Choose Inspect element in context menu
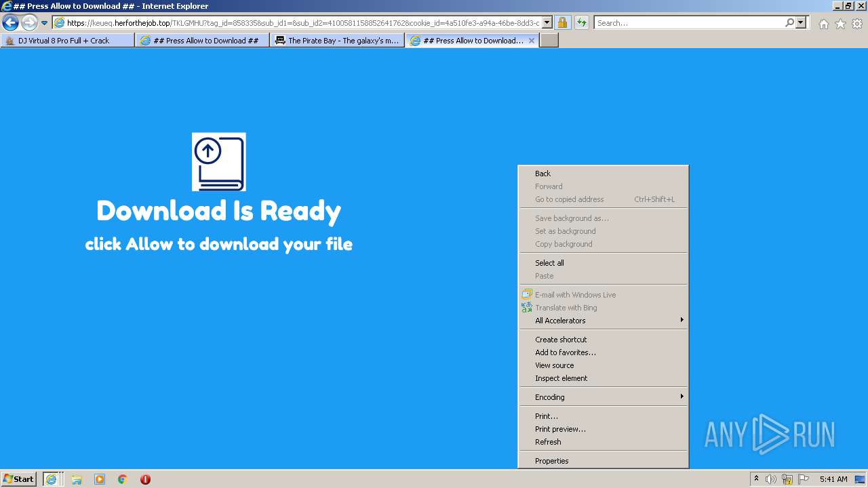868x488 pixels. click(603, 378)
